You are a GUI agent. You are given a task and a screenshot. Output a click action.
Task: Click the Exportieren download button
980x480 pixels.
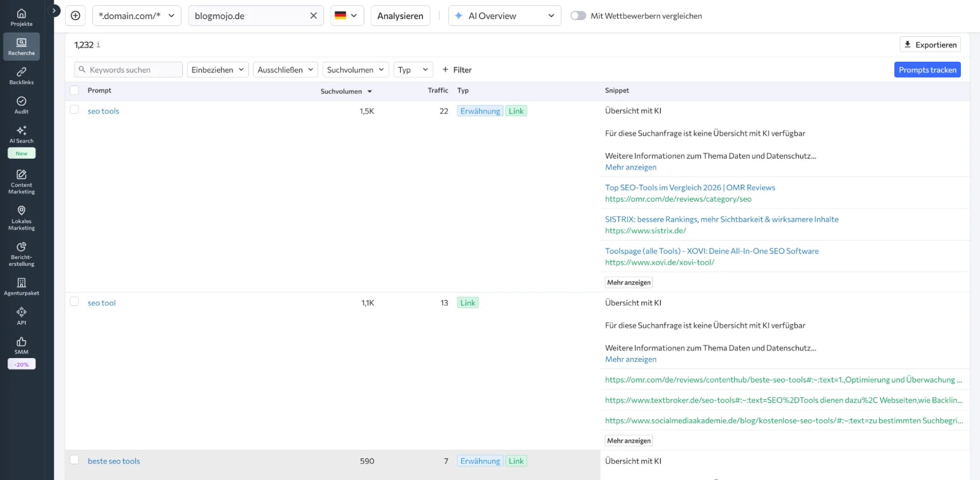pyautogui.click(x=930, y=45)
